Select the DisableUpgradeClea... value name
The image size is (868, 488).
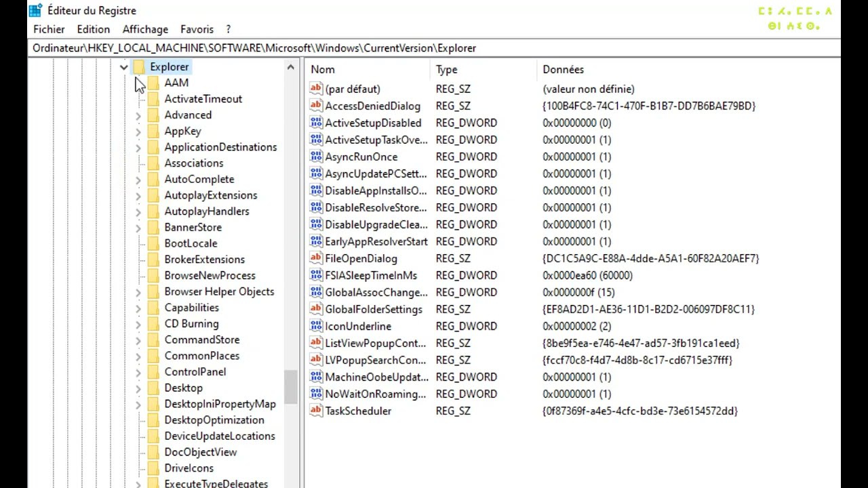pyautogui.click(x=376, y=224)
